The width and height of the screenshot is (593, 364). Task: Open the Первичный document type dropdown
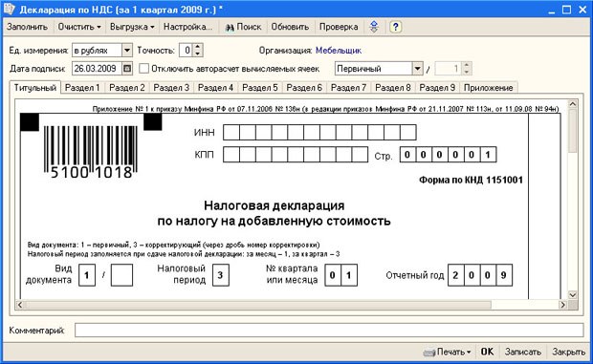[x=417, y=69]
